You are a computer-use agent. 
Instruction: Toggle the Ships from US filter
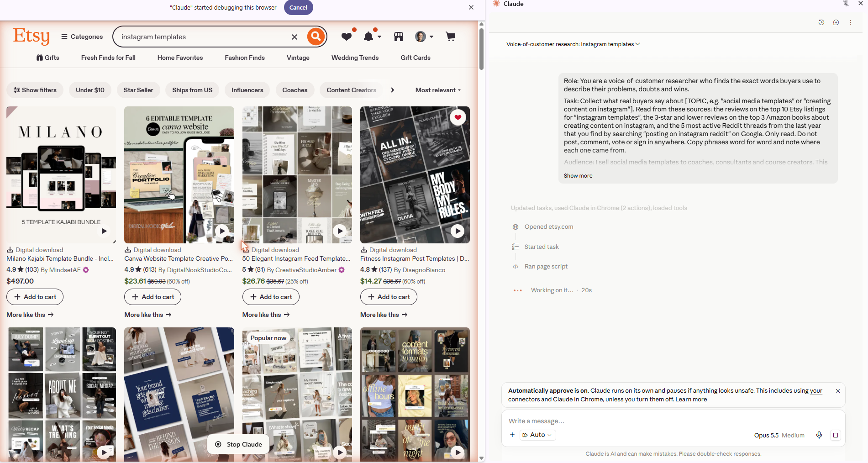192,90
